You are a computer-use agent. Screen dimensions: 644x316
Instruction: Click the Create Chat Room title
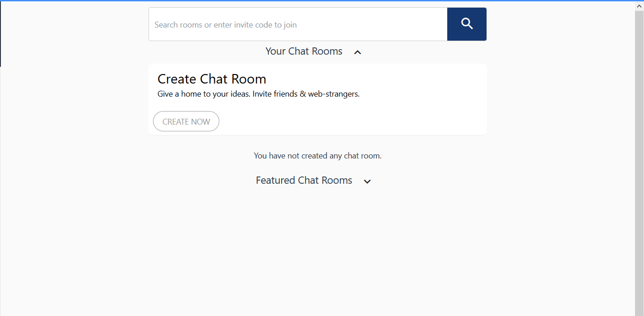coord(212,79)
